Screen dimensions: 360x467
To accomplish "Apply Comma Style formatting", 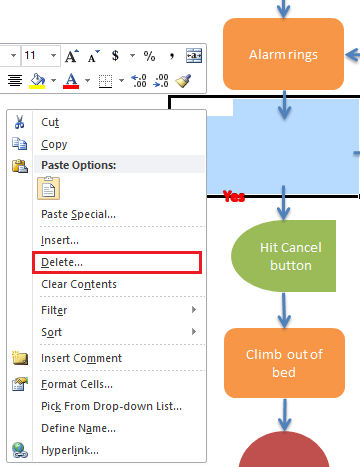I will click(x=172, y=56).
